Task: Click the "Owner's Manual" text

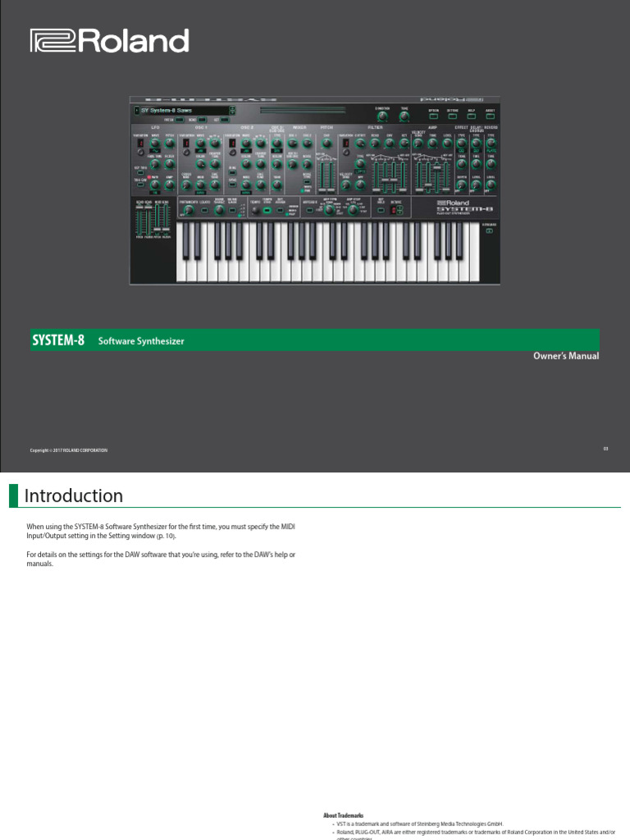Action: pyautogui.click(x=566, y=356)
